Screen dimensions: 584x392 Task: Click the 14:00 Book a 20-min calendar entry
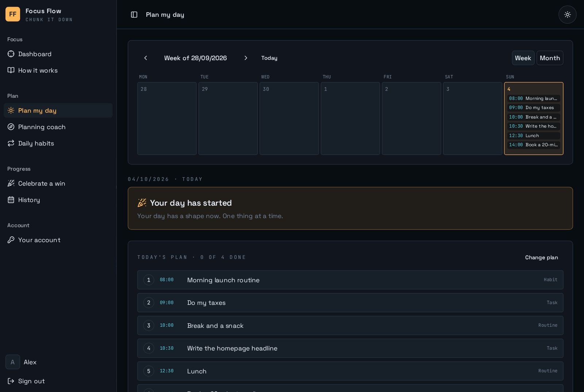[534, 145]
